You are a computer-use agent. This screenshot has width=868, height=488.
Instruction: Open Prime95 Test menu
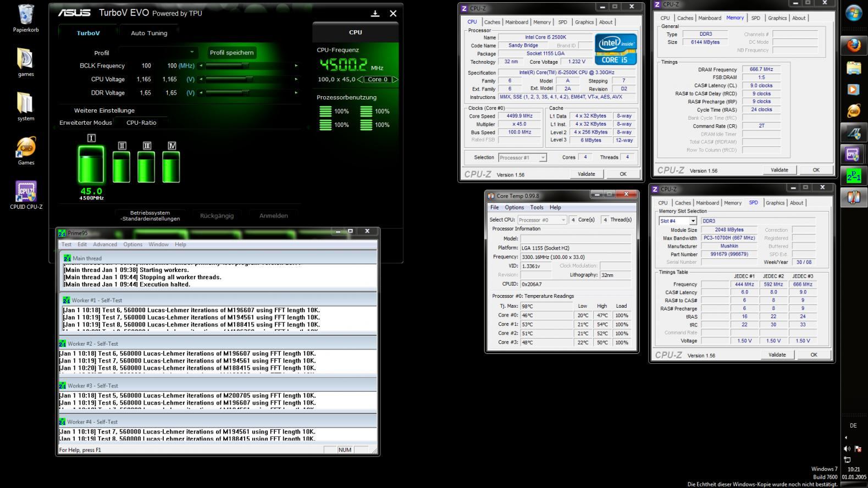coord(67,245)
